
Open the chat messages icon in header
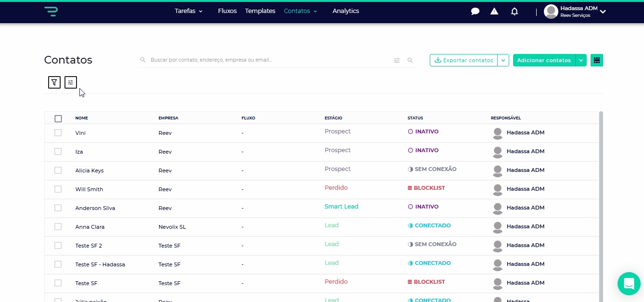click(475, 12)
